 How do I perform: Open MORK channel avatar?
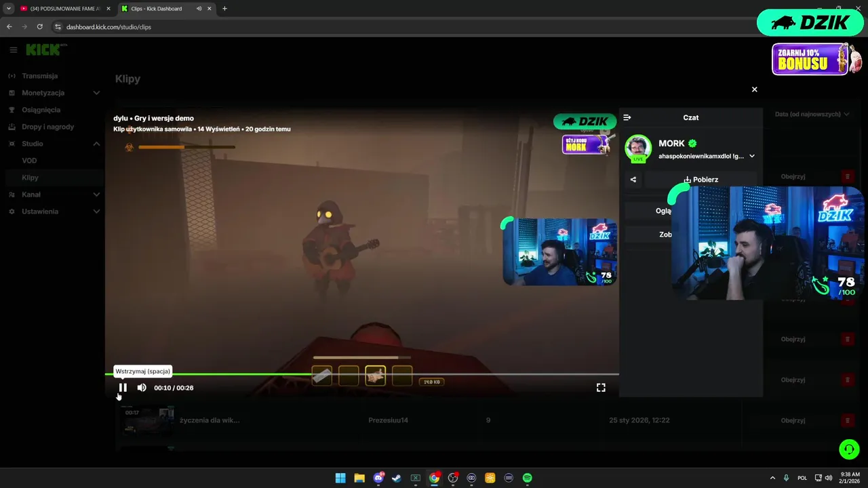tap(638, 148)
